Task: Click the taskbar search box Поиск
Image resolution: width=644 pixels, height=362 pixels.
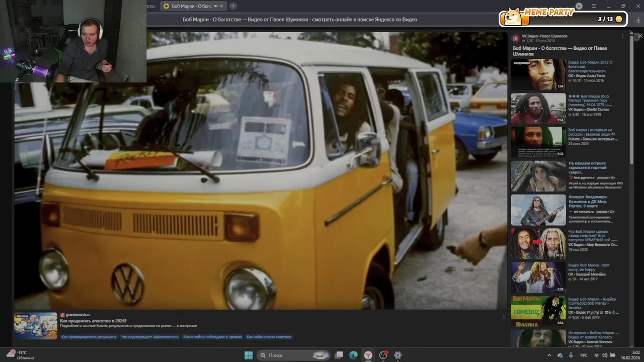Action: click(294, 355)
